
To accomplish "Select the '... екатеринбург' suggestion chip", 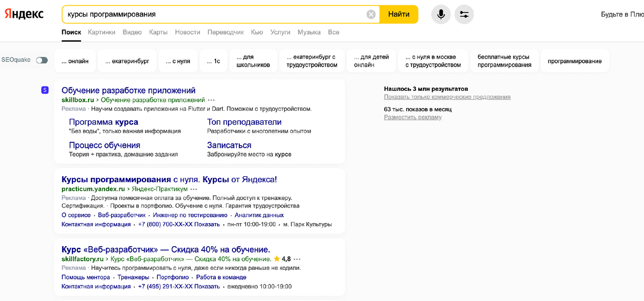I will [x=127, y=61].
